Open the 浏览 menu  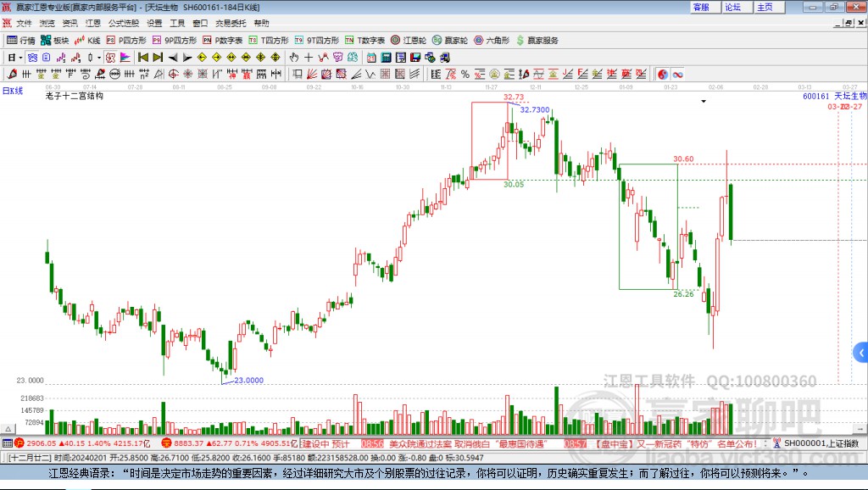[47, 23]
